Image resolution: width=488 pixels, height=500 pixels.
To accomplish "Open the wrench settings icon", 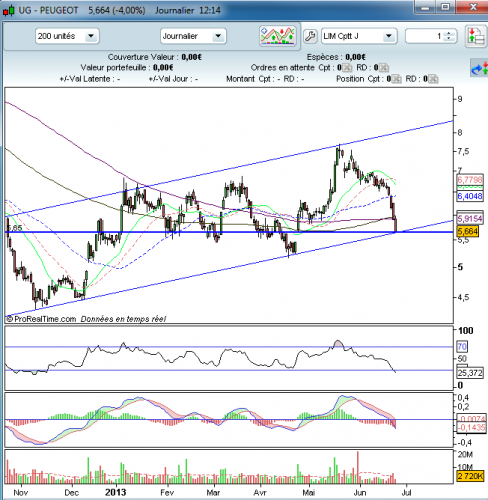I will tap(310, 36).
